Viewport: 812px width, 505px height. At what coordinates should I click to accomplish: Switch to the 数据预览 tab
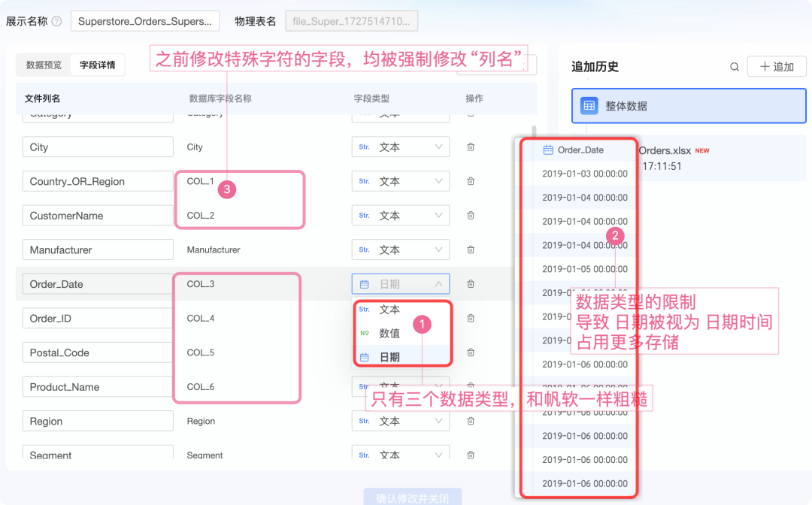[44, 65]
